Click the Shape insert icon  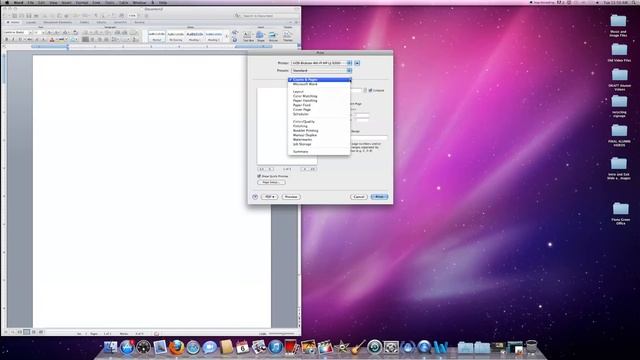[260, 36]
